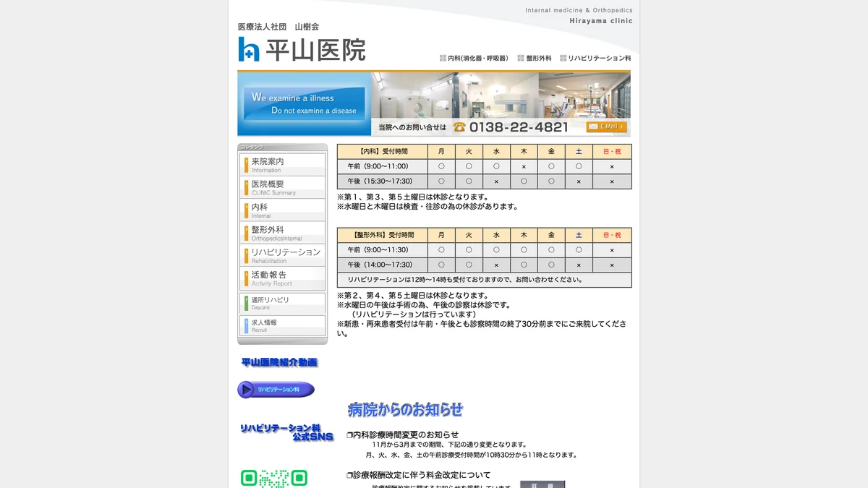The width and height of the screenshot is (868, 488).
Task: Open 求人情報 Recruit sidebar item
Action: (283, 325)
